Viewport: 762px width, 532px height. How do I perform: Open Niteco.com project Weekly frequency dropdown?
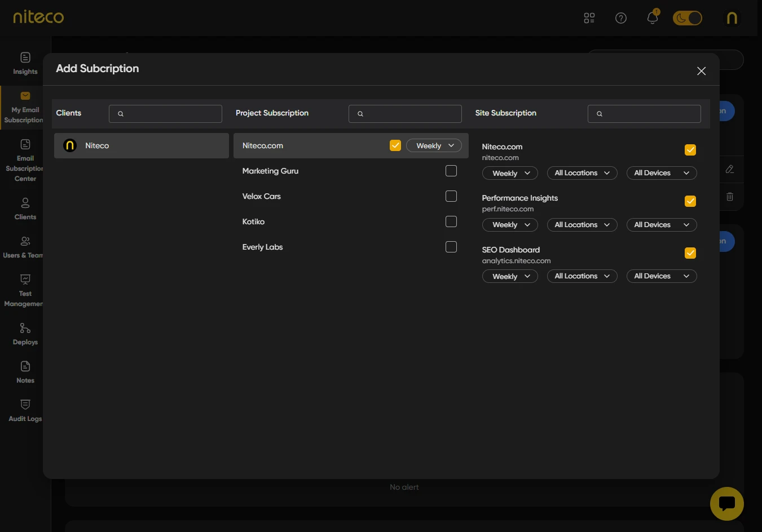tap(434, 145)
